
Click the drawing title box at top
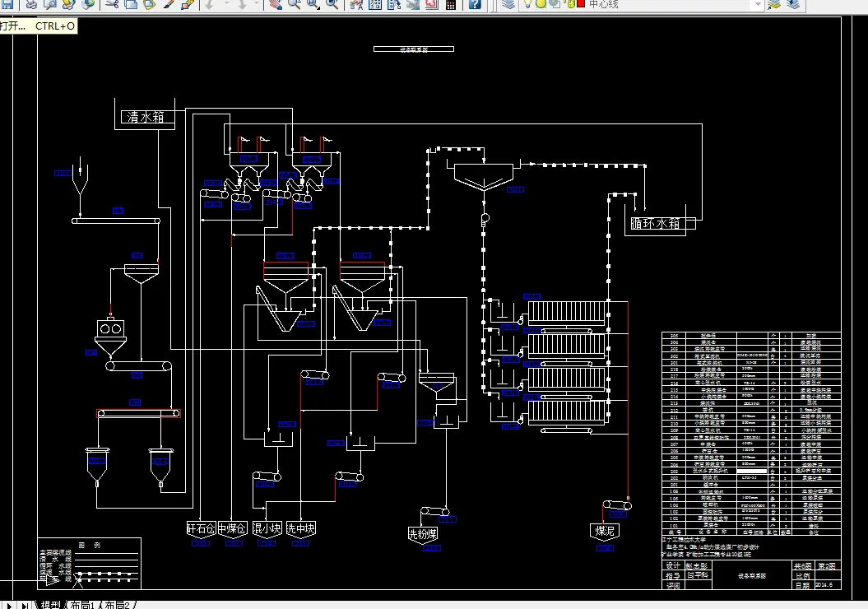coord(414,49)
